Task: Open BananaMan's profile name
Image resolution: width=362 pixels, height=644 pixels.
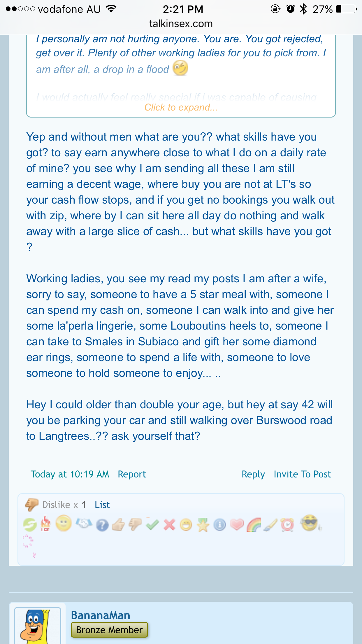Action: click(101, 615)
